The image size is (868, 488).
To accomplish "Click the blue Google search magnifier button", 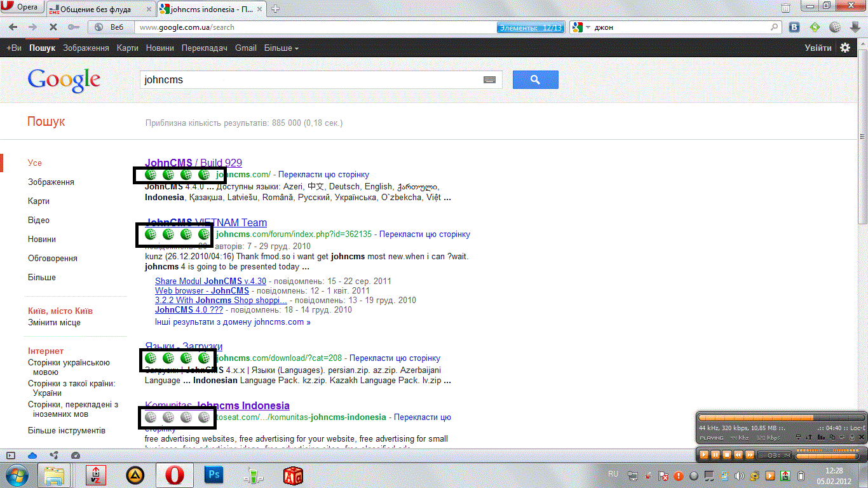I will click(x=535, y=79).
